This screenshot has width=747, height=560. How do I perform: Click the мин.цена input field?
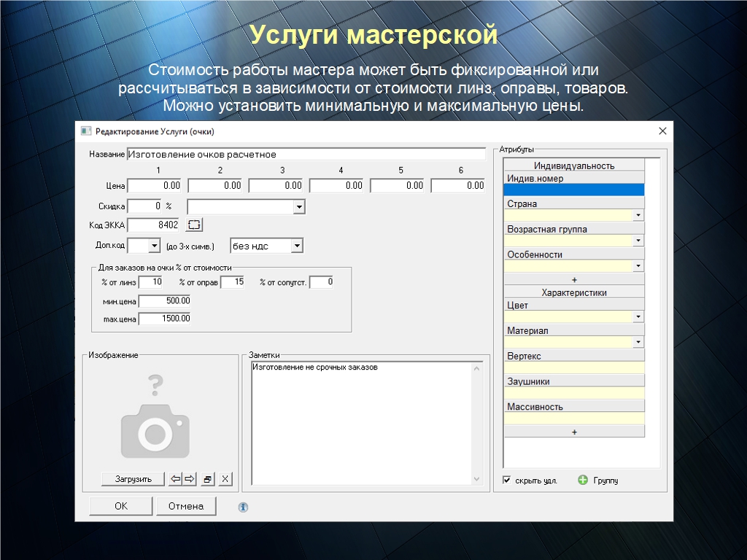(164, 301)
